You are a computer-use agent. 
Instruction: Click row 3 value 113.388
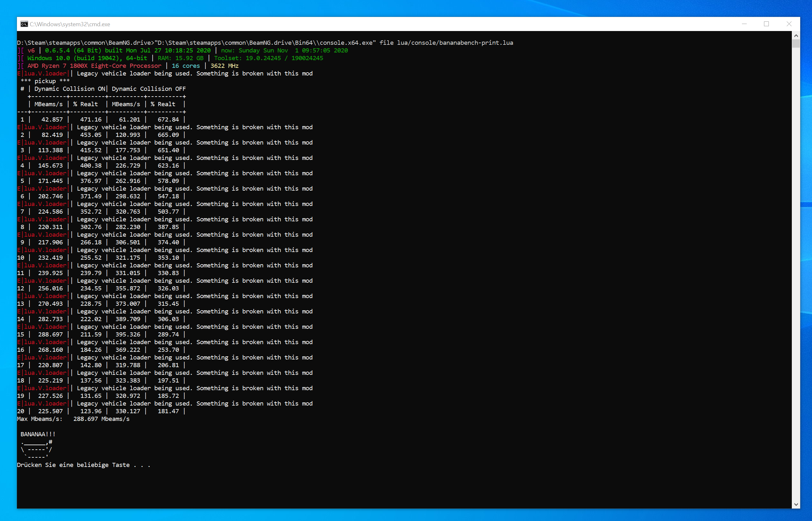pyautogui.click(x=51, y=150)
